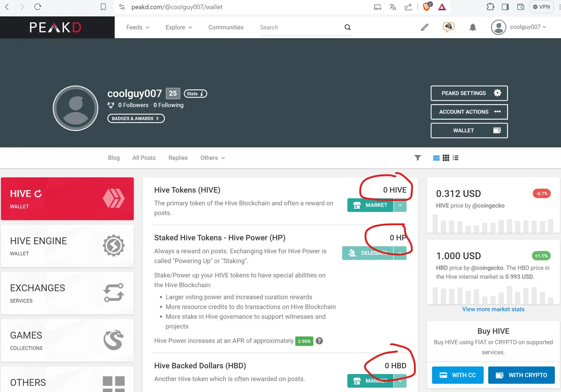This screenshot has height=392, width=561.
Task: Select the grid layout view icon
Action: pyautogui.click(x=446, y=158)
